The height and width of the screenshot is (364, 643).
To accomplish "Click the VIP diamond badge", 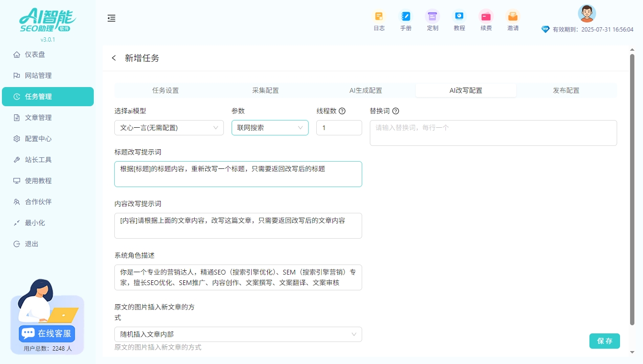I will click(545, 29).
